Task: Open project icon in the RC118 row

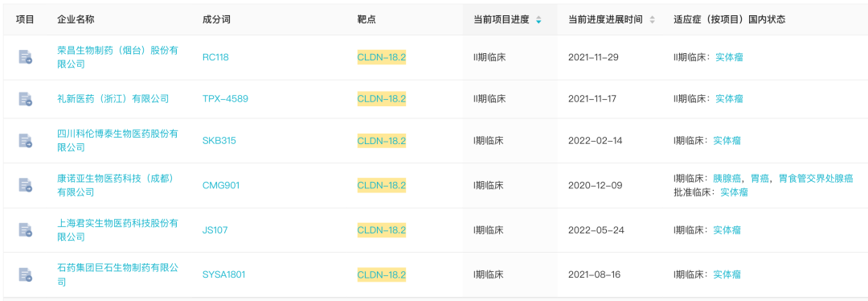Action: click(25, 56)
